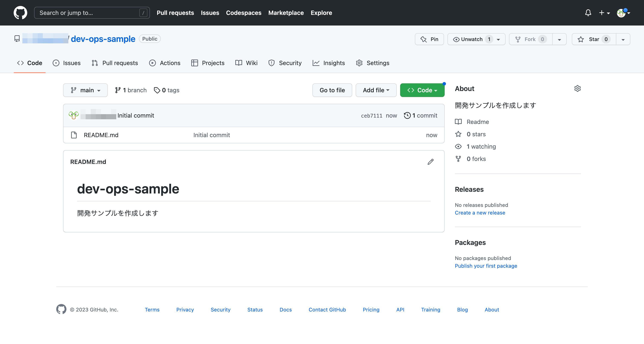This screenshot has height=344, width=644.
Task: Open the user avatar menu
Action: coord(623,13)
